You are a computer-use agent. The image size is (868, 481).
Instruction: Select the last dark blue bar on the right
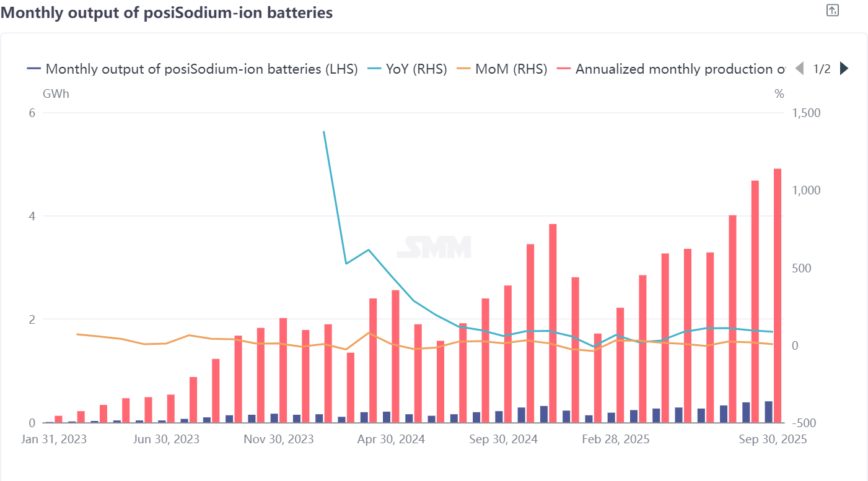(x=768, y=412)
